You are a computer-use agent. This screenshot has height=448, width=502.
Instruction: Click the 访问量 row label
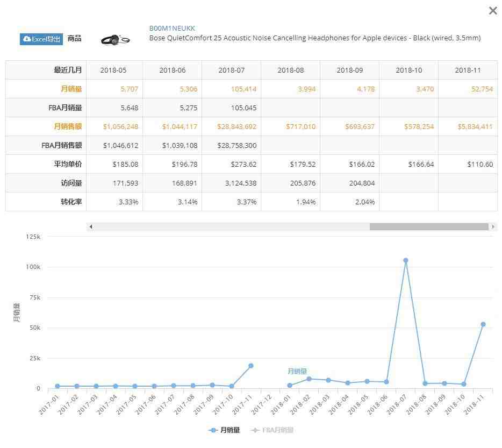[71, 183]
